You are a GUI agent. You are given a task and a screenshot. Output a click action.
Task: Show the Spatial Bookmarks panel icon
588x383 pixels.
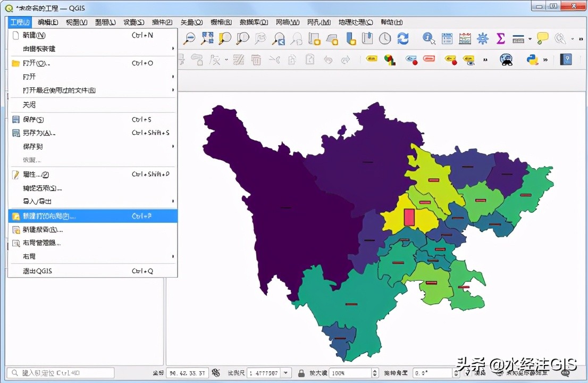pyautogui.click(x=367, y=39)
